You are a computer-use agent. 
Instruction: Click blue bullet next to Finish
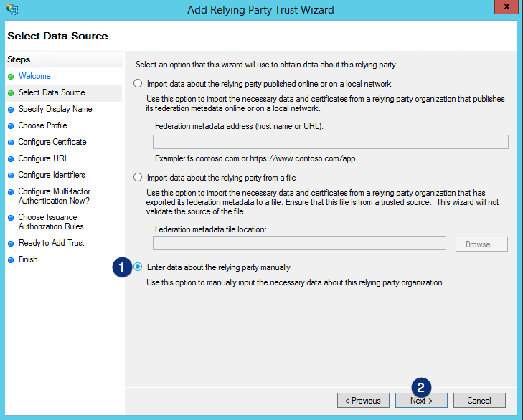(x=11, y=260)
